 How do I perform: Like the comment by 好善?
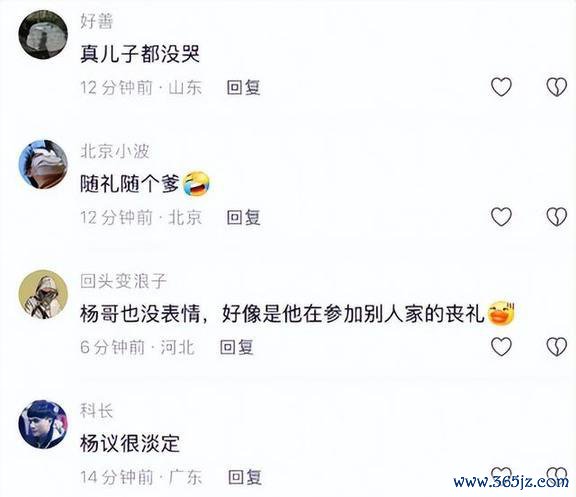[x=501, y=87]
